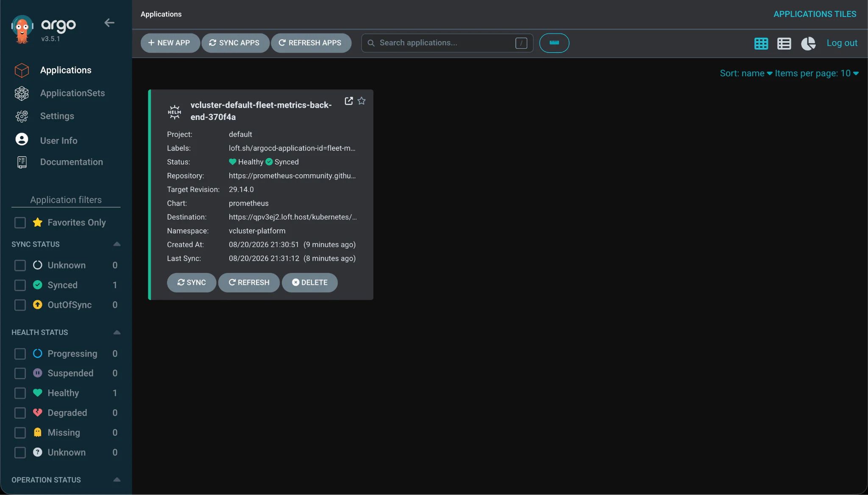Click the Target Revision value 29.14.0
The image size is (868, 495).
click(241, 190)
